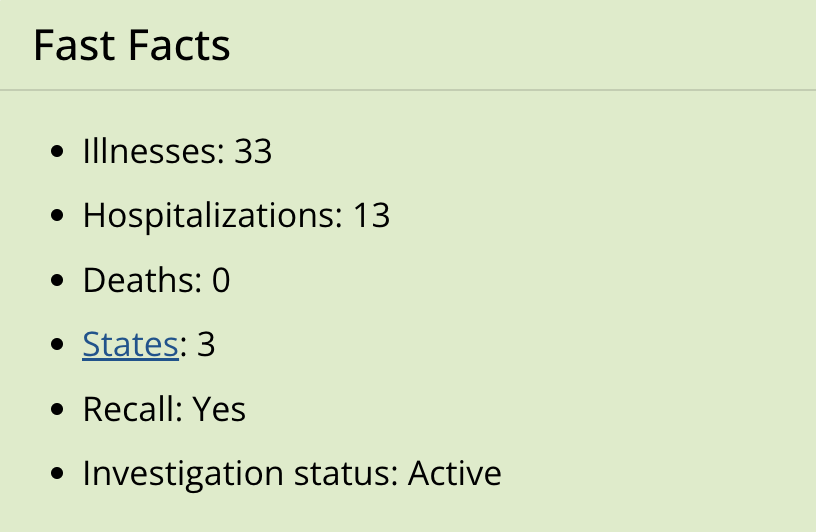This screenshot has width=816, height=532.
Task: Click the deaths count 0
Action: (221, 280)
